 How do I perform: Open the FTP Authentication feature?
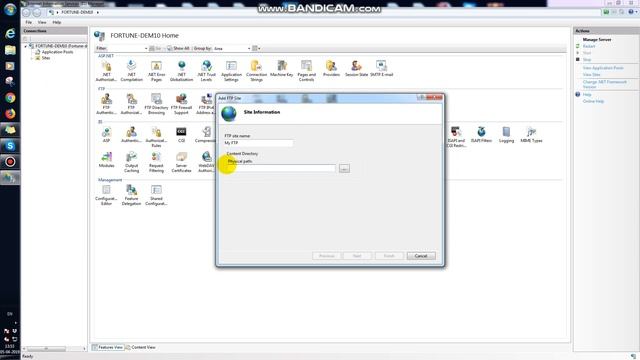point(106,104)
